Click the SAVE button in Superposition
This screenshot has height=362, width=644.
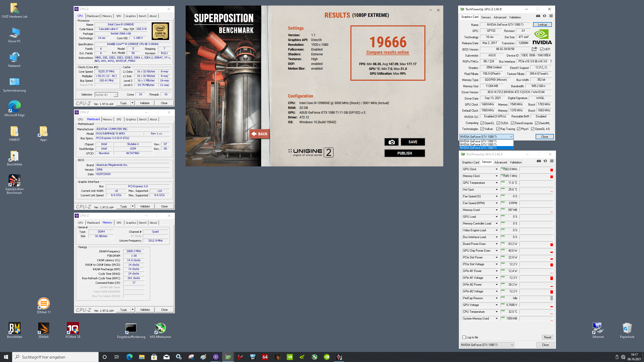pos(413,142)
